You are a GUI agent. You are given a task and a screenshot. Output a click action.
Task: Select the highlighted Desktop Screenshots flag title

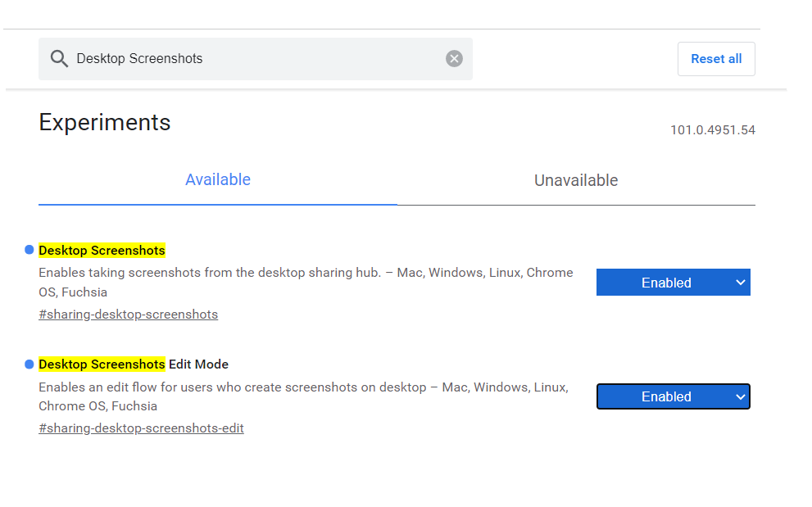point(102,251)
